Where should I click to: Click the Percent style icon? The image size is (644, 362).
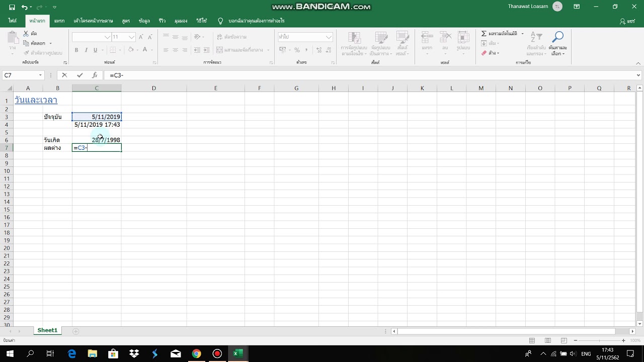click(297, 50)
